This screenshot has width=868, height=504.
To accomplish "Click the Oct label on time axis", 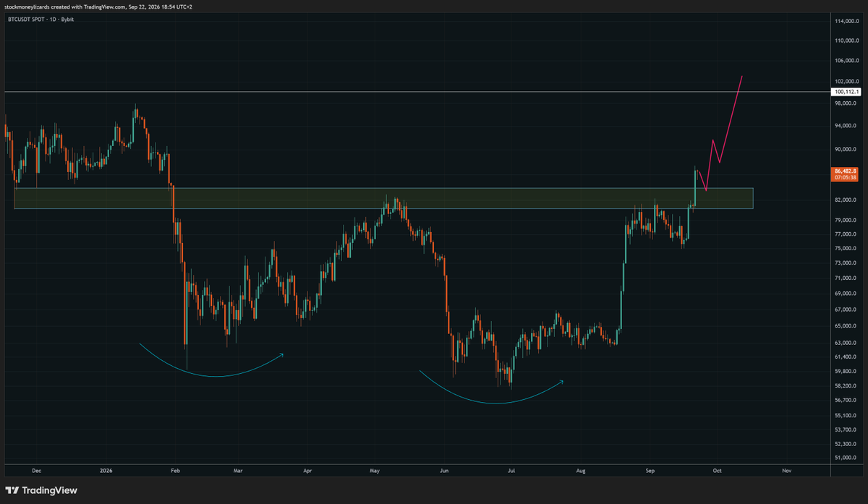I will click(x=717, y=470).
